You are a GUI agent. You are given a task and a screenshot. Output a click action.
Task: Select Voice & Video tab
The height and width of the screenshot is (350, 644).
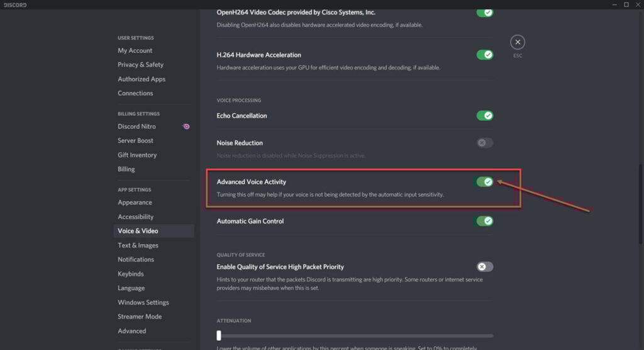click(153, 231)
